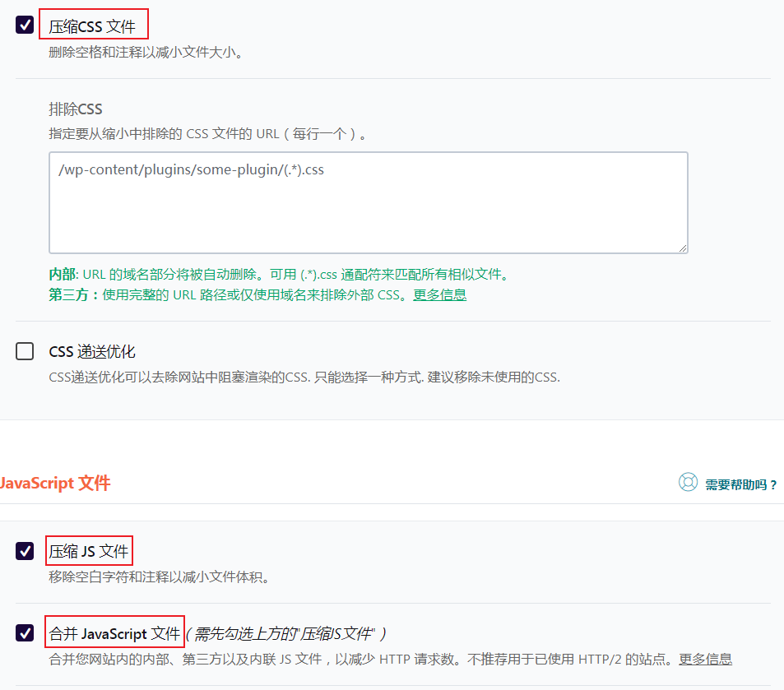This screenshot has width=784, height=690.
Task: Click the 排除CSS field title
Action: point(76,109)
